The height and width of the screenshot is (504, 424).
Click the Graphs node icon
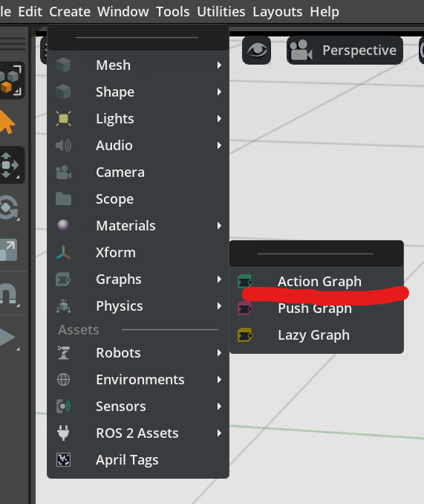point(63,280)
